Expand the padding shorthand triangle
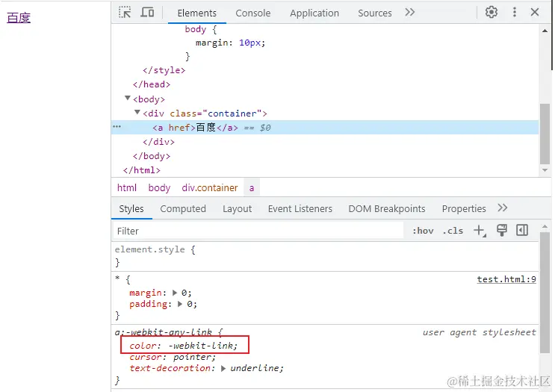555x392 pixels. pos(180,304)
